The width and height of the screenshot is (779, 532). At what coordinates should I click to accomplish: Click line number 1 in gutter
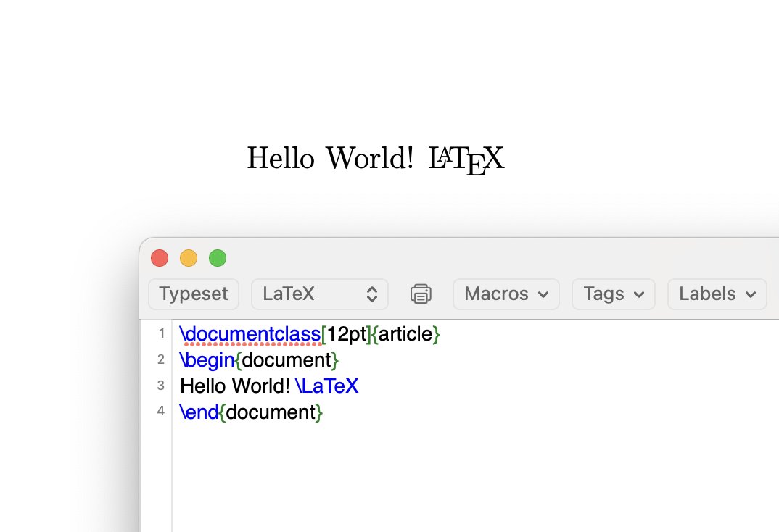point(162,333)
